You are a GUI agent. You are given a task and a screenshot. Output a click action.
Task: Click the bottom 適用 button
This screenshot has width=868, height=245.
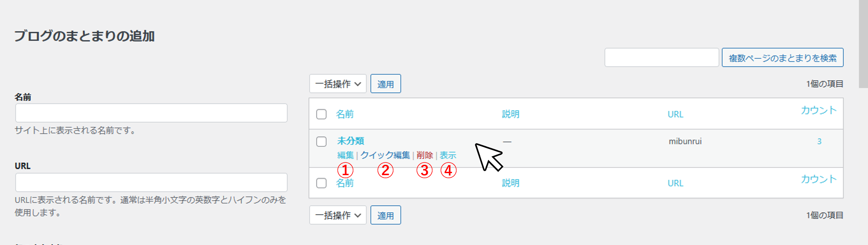pos(385,215)
